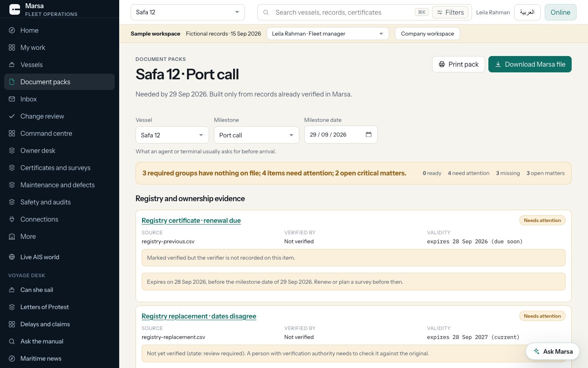Click the '4 need attention' summary count
588x368 pixels.
(468, 173)
